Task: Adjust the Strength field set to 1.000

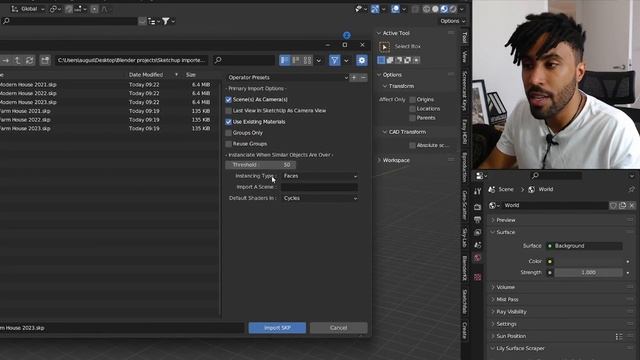Action: pyautogui.click(x=588, y=273)
